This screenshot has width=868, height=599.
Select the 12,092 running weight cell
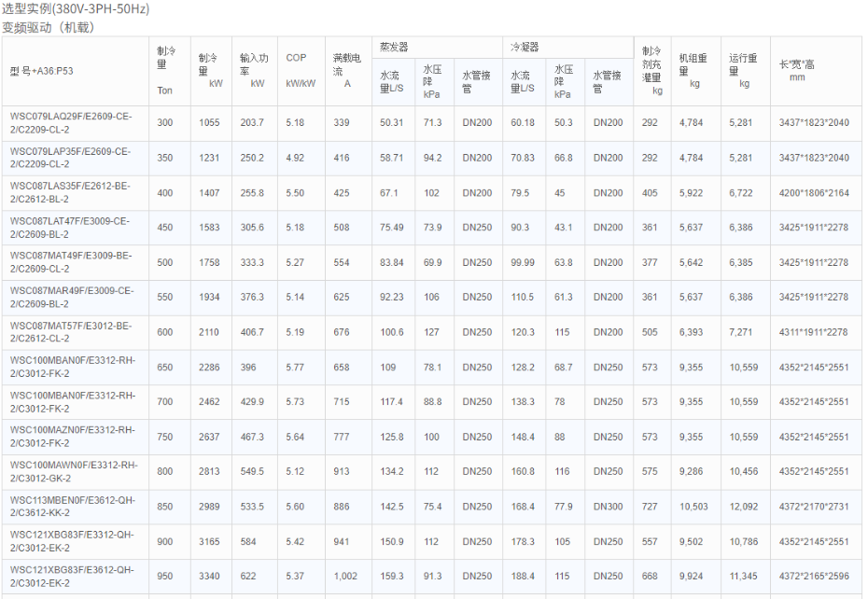coord(744,507)
